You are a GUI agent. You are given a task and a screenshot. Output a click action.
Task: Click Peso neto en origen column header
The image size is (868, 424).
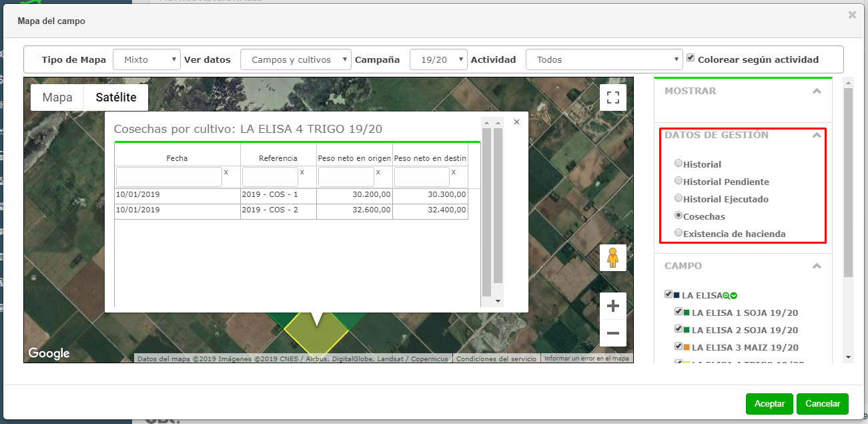(354, 158)
